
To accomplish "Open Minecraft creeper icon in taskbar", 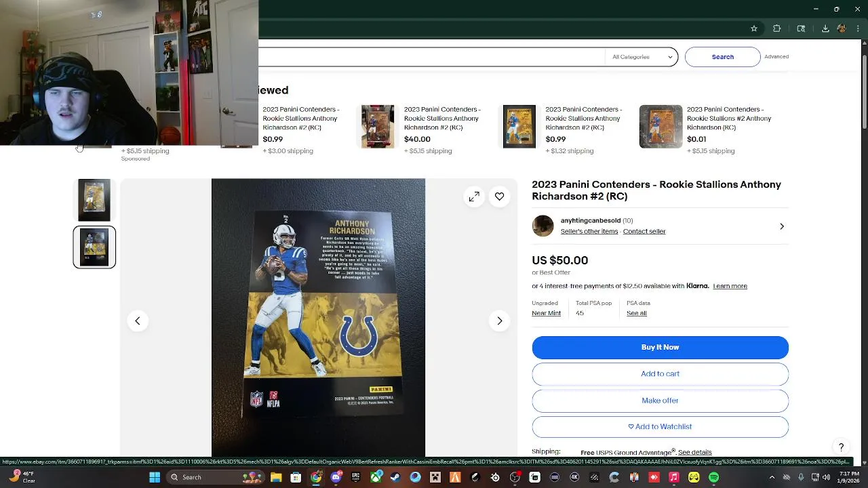I will [x=435, y=477].
